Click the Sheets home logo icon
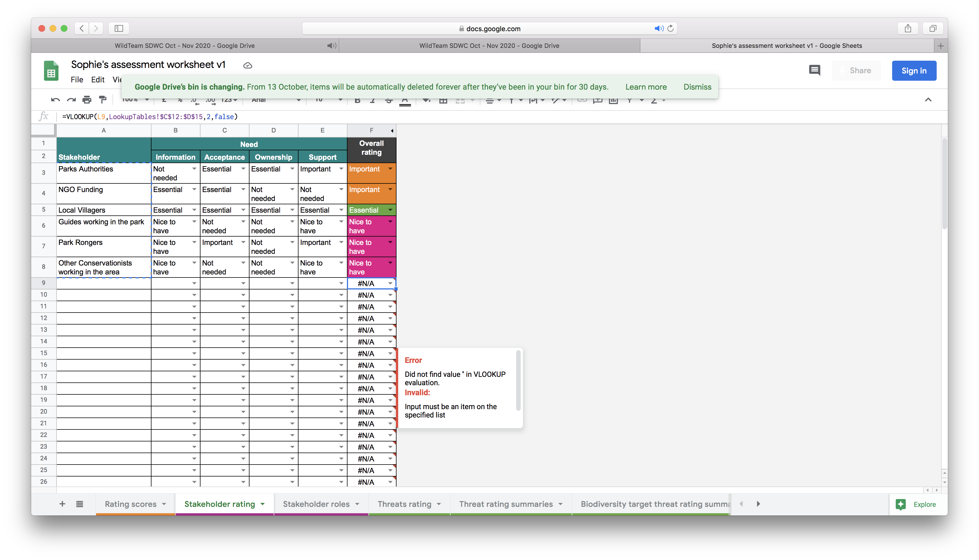Screen dimensions: 979x560 coord(51,71)
